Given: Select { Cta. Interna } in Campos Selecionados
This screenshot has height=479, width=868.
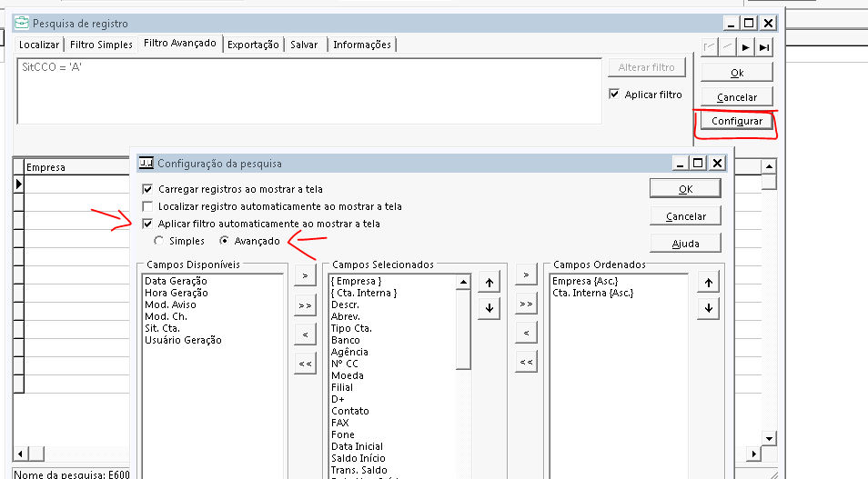Looking at the screenshot, I should (x=364, y=293).
